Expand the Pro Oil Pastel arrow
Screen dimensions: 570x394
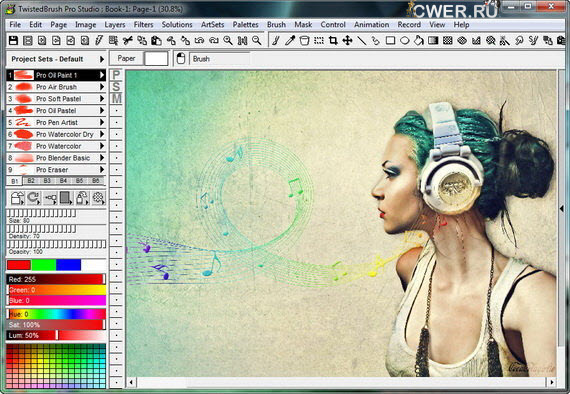102,110
